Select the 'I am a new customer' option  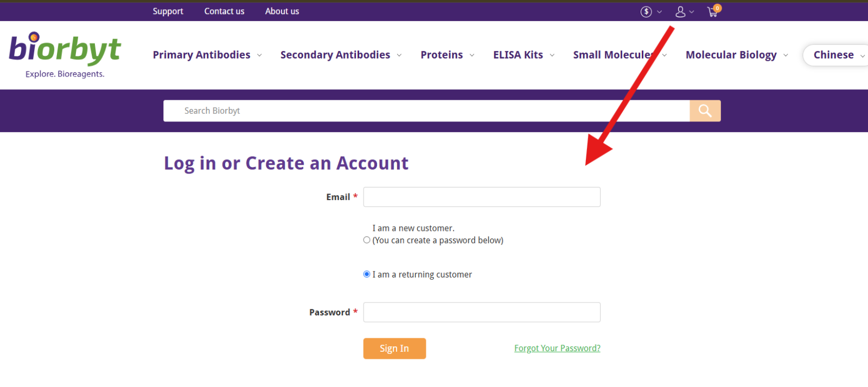366,239
